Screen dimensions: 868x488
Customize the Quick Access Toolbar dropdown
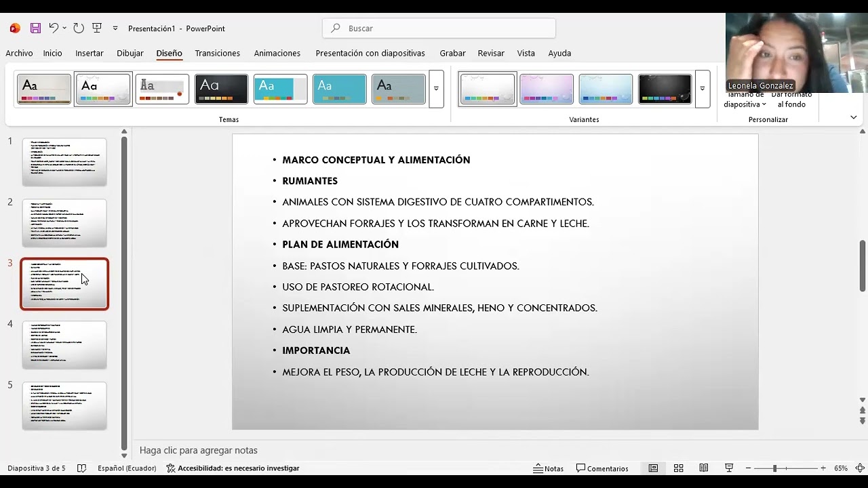coord(115,28)
